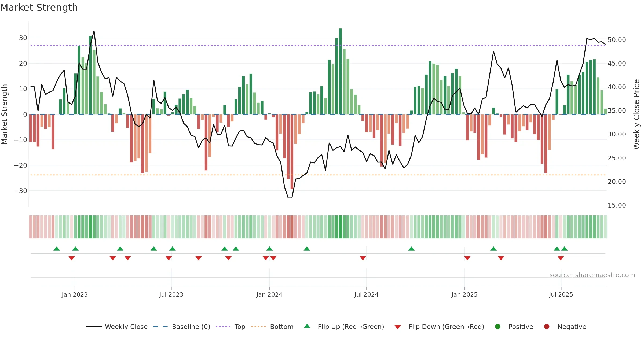
Task: Toggle the Negative legend entry
Action: tap(565, 327)
